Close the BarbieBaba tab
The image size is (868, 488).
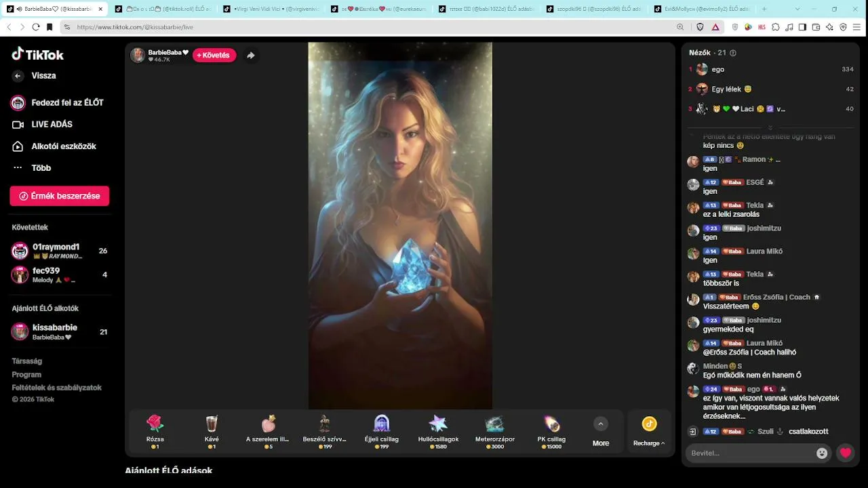[100, 9]
